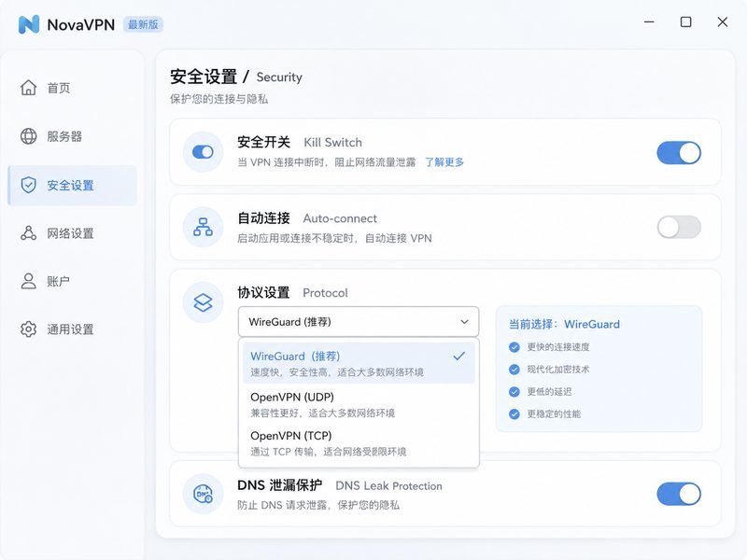Open the 首页 sidebar page
Viewport: 747px width, 560px height.
pos(73,88)
